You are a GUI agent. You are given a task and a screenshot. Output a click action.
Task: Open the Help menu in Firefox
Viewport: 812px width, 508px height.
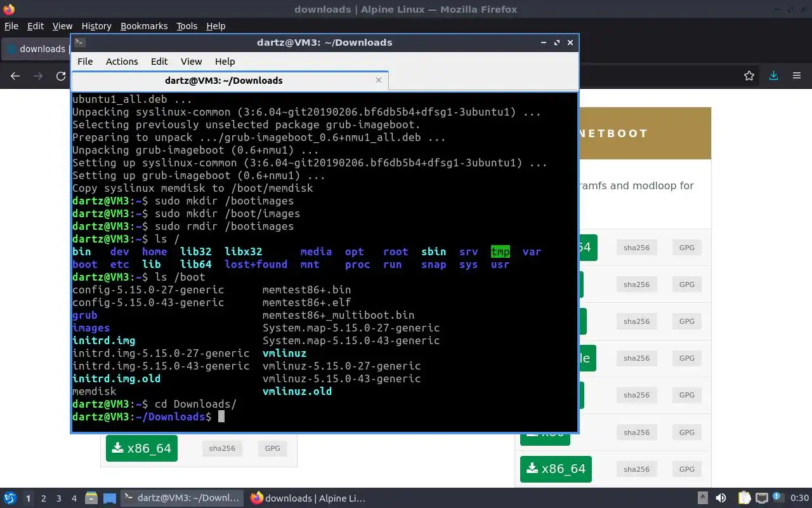(216, 26)
